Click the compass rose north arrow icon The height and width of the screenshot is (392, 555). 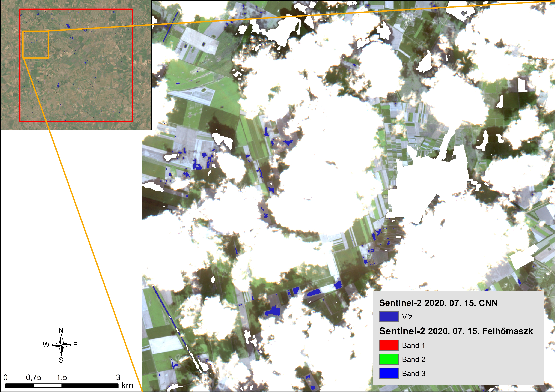coord(61,345)
